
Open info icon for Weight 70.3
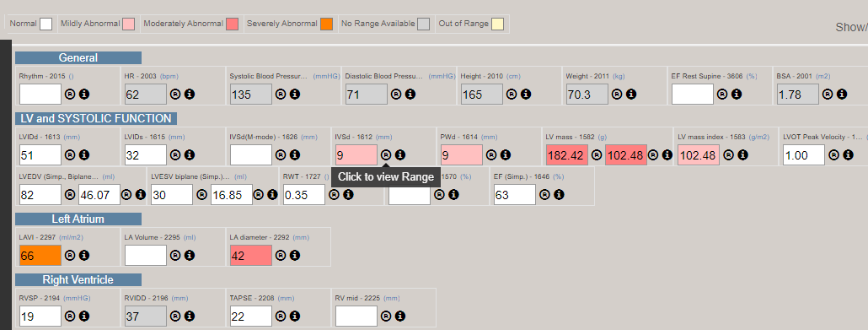pyautogui.click(x=630, y=95)
